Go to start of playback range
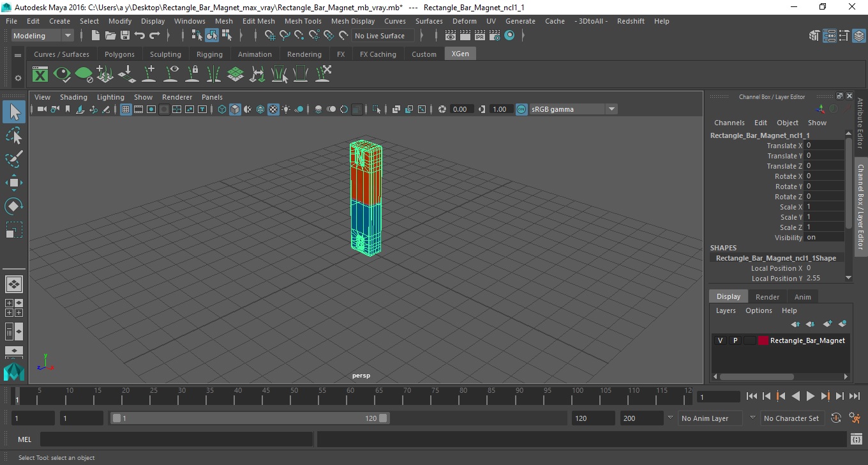The width and height of the screenshot is (868, 465). tap(752, 397)
